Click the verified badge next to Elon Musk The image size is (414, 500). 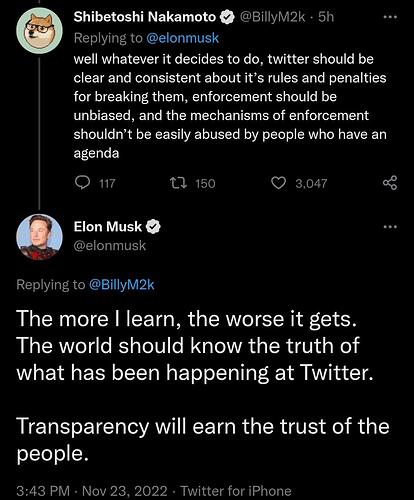[153, 227]
